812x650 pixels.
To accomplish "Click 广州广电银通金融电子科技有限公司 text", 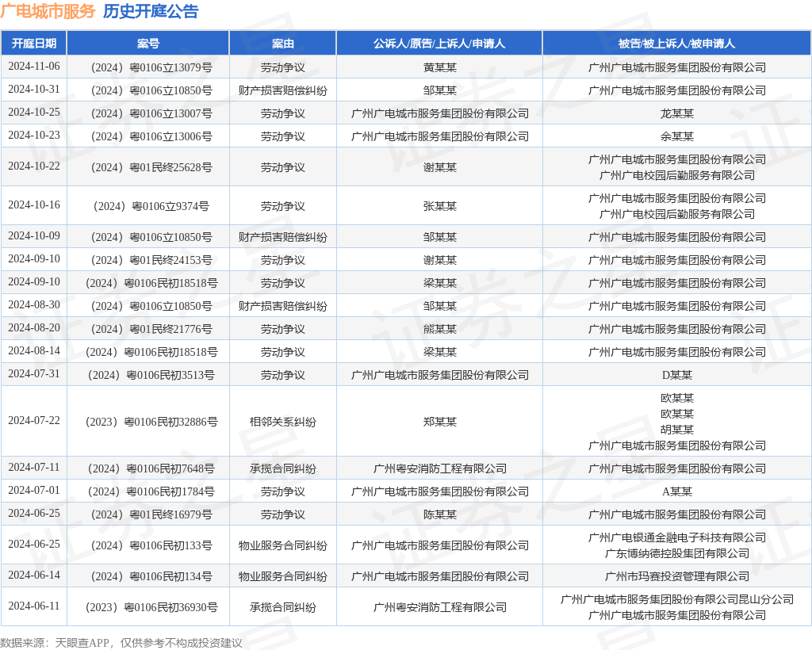I will (x=677, y=537).
